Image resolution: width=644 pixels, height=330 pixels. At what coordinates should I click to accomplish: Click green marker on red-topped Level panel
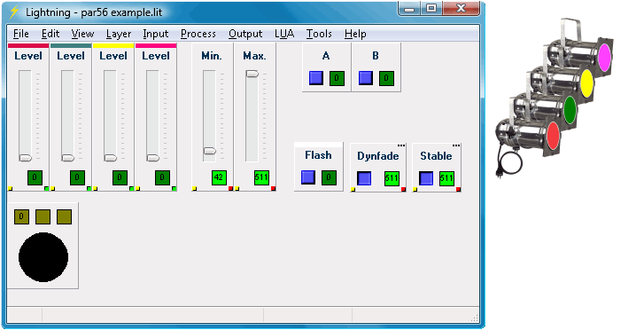pyautogui.click(x=46, y=188)
